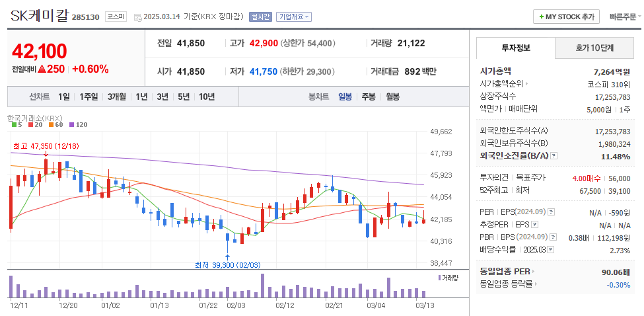This screenshot has width=644, height=316.
Task: Click the 거래대금 value 892 백만
Action: 420,71
